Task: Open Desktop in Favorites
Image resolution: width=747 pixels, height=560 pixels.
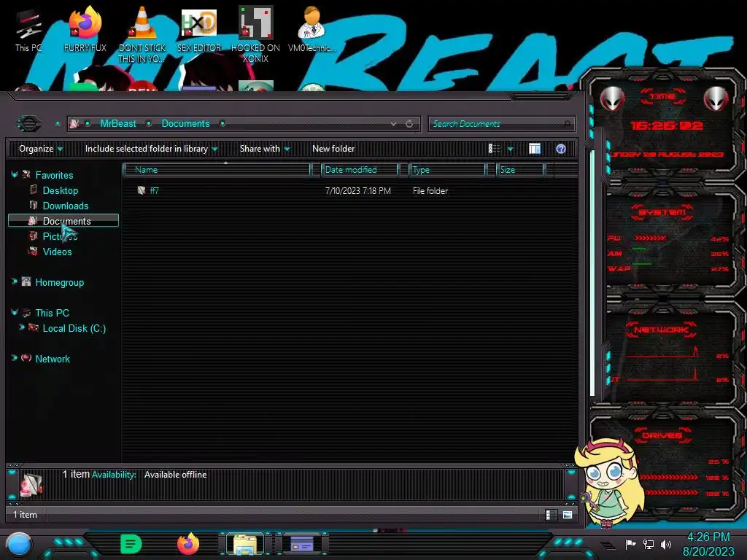Action: (x=60, y=190)
